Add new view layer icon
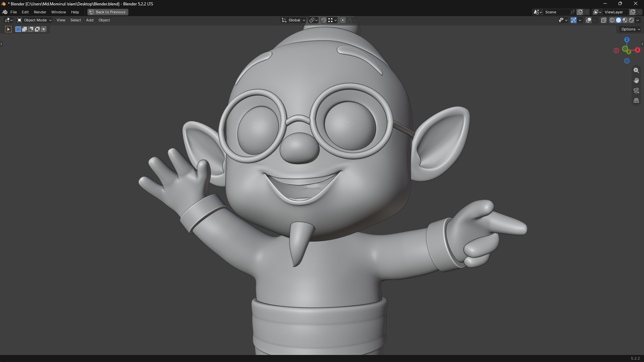 [633, 12]
